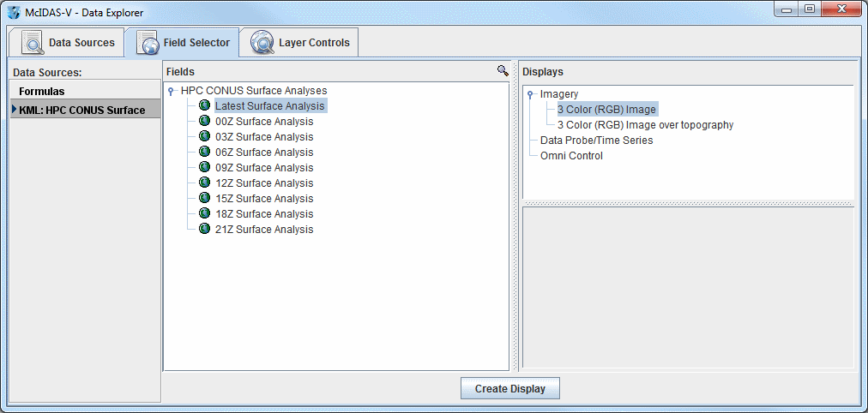Toggle arrow beside KML: HPC CONUS Surface
Screen dimensions: 868x413
point(14,110)
